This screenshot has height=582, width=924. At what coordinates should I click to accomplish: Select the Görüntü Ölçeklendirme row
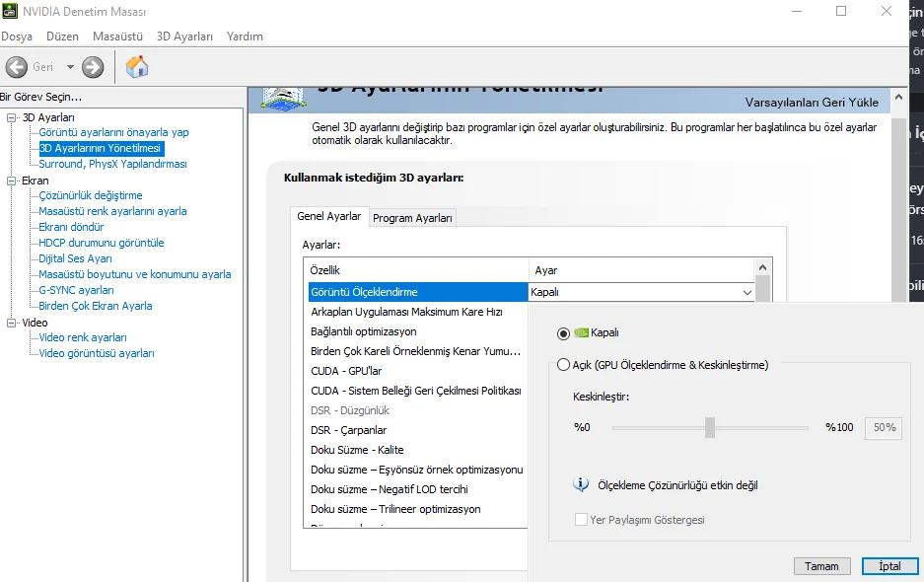pos(418,292)
